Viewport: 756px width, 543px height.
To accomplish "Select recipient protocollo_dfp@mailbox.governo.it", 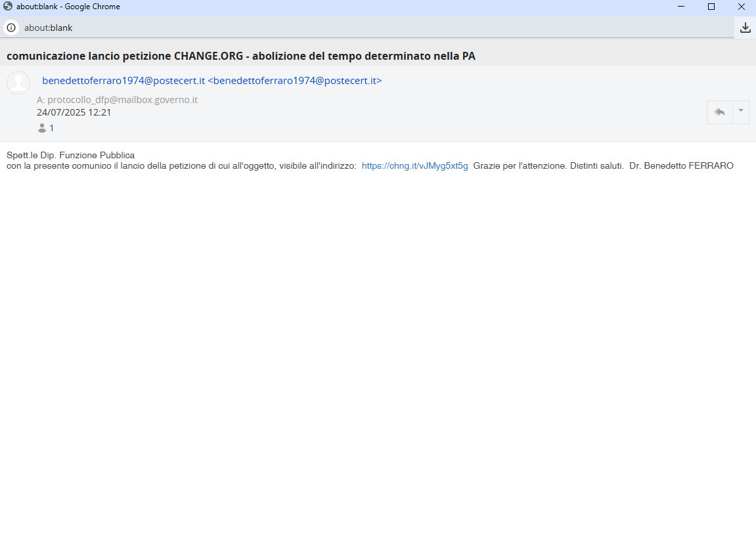I will tap(122, 100).
